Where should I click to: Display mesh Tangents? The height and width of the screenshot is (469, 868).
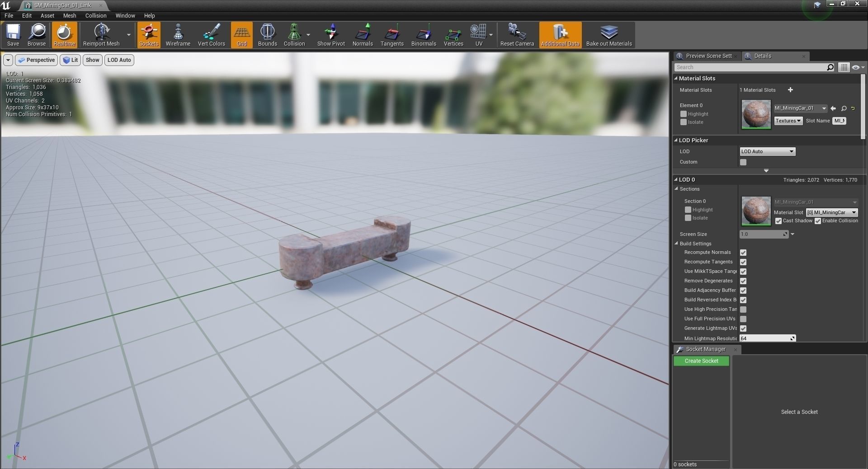point(392,35)
